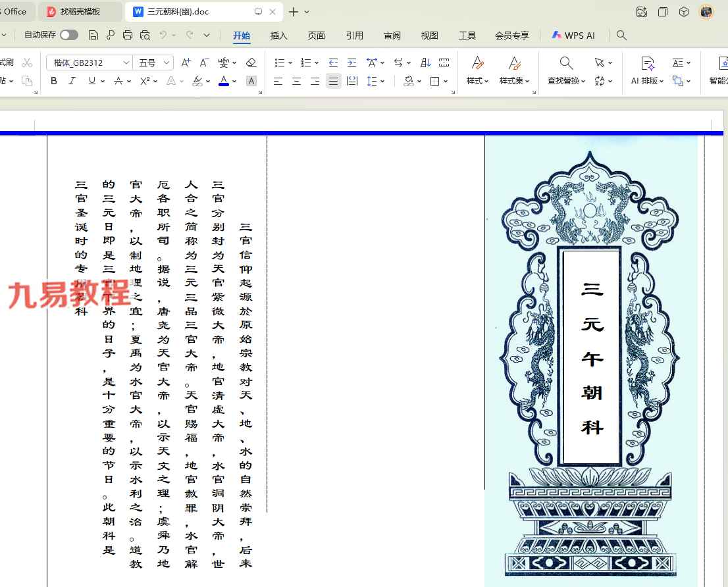
Task: Toggle Italic formatting
Action: click(72, 81)
